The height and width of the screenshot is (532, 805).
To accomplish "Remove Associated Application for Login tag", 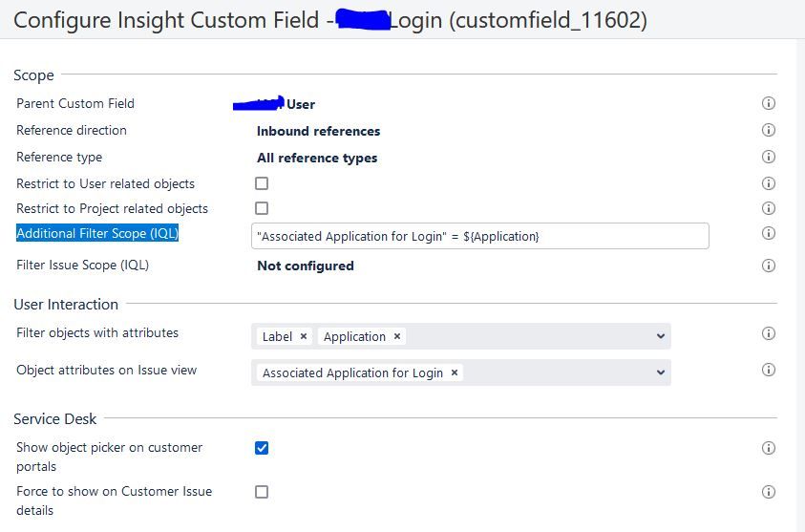I will [x=455, y=372].
